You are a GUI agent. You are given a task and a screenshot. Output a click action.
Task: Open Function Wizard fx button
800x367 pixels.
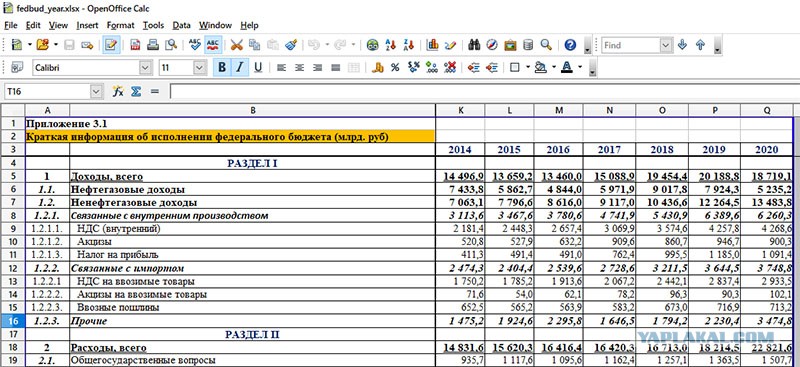pyautogui.click(x=118, y=91)
